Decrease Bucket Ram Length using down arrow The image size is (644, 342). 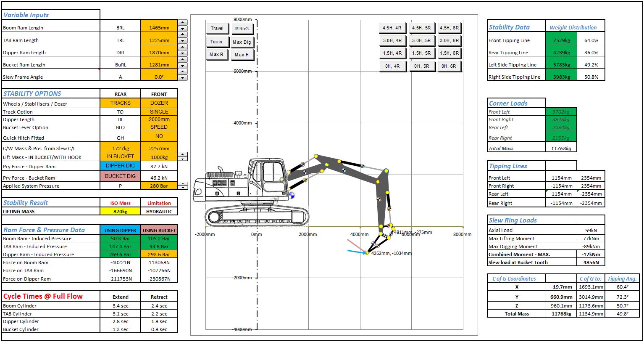[x=182, y=66]
